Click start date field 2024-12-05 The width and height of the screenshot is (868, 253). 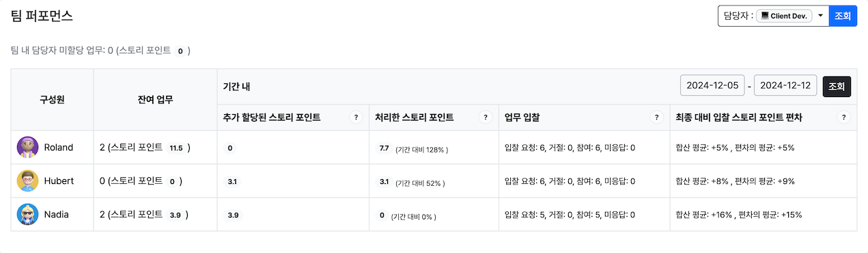click(x=712, y=86)
